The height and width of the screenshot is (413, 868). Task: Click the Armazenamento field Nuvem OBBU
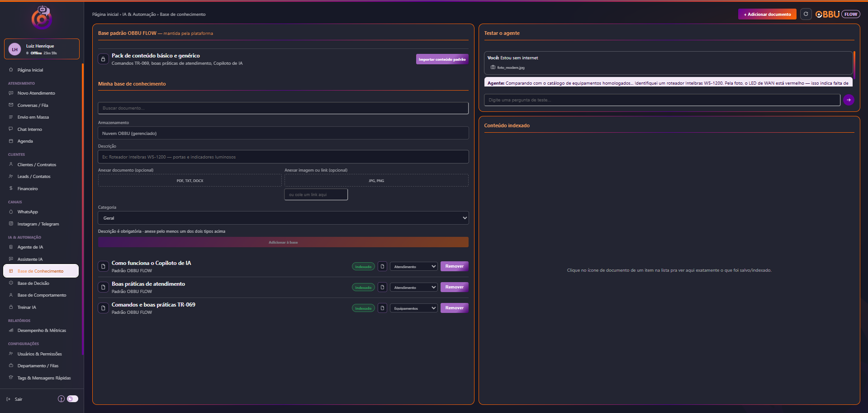coord(283,133)
